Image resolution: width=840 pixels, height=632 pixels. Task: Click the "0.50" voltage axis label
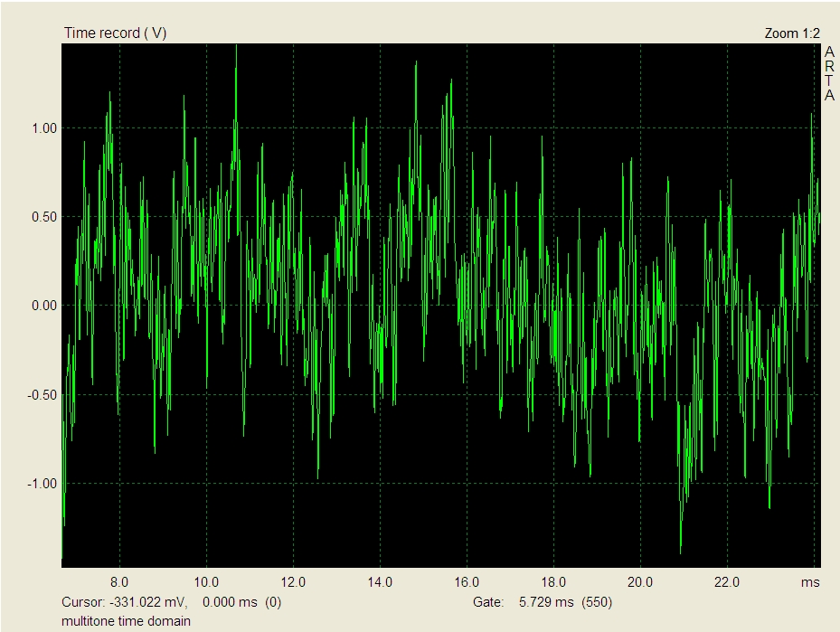point(44,217)
